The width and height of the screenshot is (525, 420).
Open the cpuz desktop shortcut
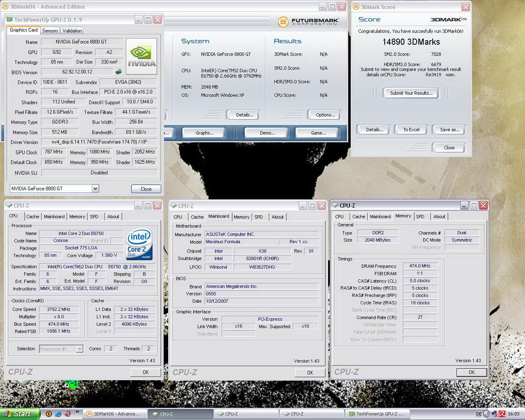23,388
